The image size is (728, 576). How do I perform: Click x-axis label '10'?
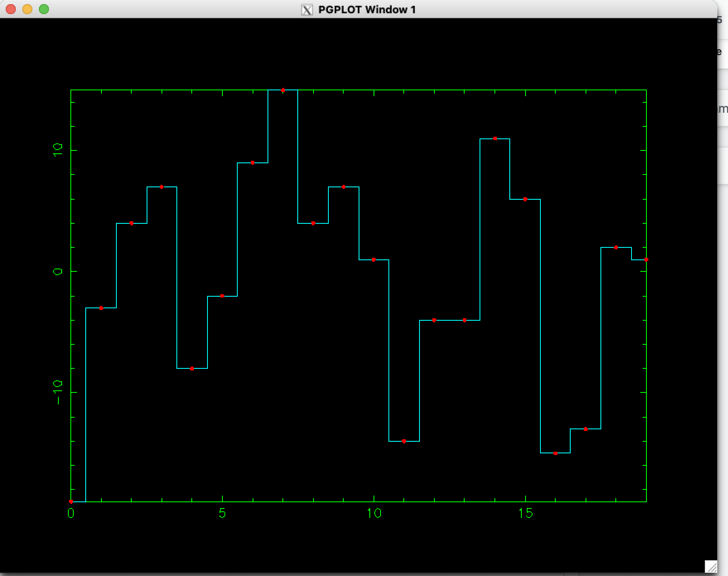(x=374, y=513)
